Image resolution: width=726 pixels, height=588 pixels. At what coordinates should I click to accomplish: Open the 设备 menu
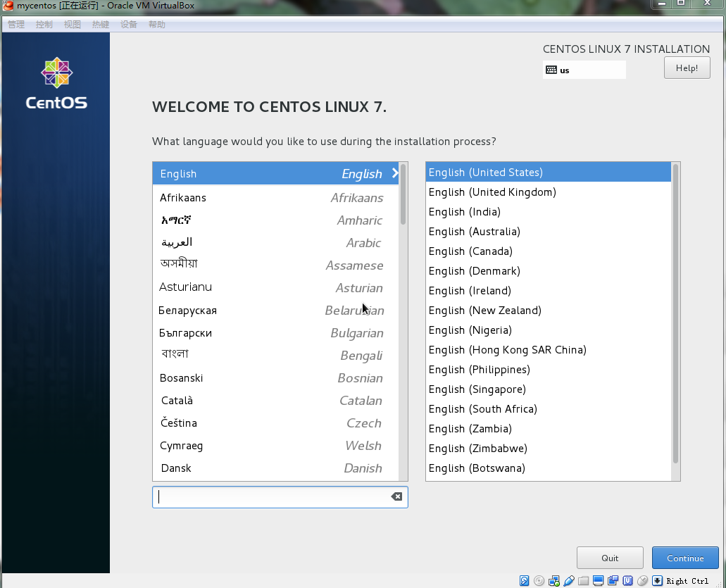click(x=129, y=25)
